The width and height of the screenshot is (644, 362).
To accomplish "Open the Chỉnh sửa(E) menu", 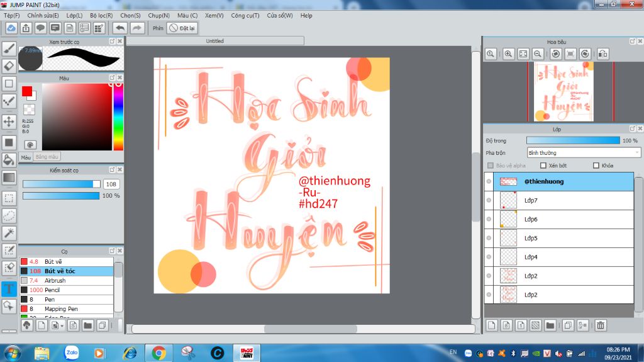I will tap(43, 15).
